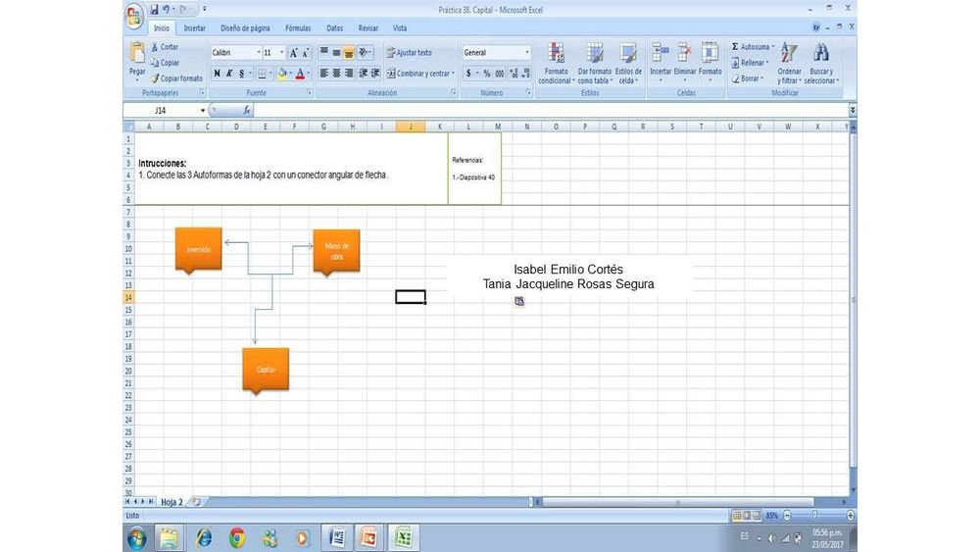
Task: Click the Formato condicional icon
Action: [556, 54]
